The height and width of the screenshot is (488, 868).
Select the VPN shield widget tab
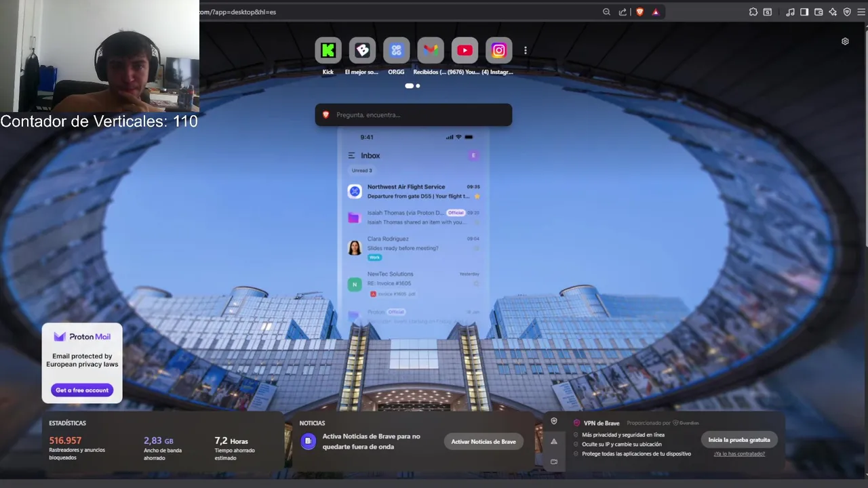(554, 422)
